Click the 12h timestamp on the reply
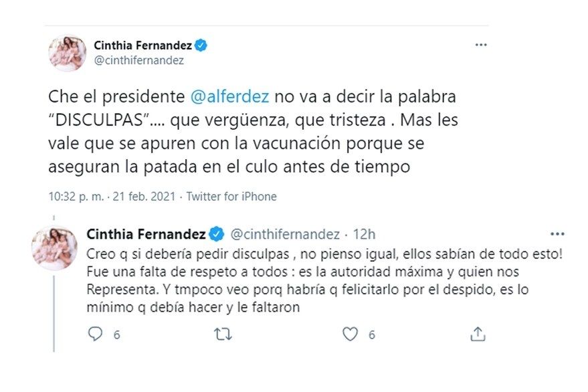588x392 pixels. [365, 234]
